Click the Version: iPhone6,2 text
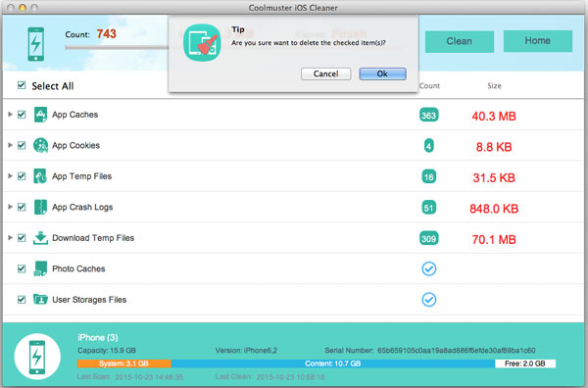 [246, 351]
